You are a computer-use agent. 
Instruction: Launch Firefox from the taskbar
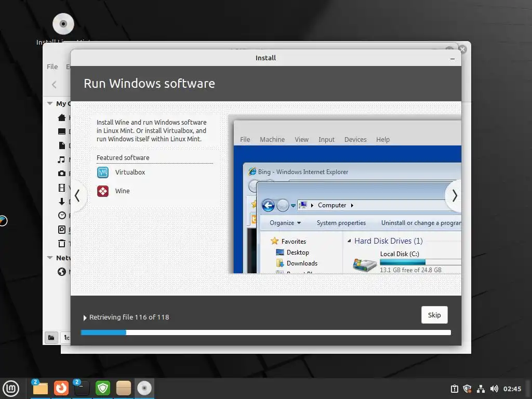point(61,388)
